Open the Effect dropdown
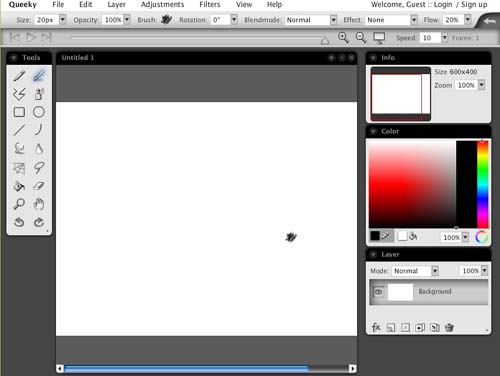The height and width of the screenshot is (376, 500). 414,20
